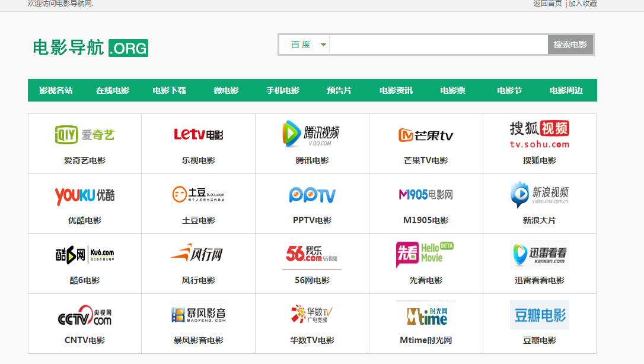The width and height of the screenshot is (644, 364).
Task: Open the 乐视电影 text link
Action: (199, 160)
